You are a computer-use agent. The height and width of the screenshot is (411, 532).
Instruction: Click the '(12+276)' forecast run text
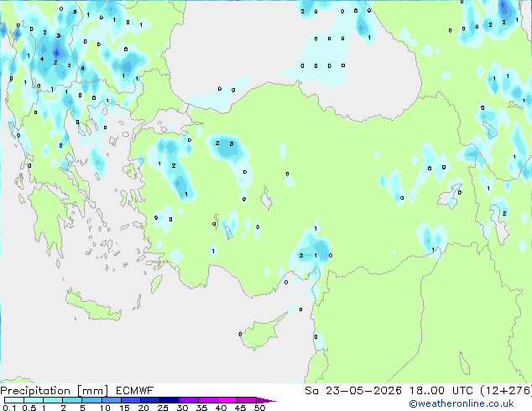506,391
